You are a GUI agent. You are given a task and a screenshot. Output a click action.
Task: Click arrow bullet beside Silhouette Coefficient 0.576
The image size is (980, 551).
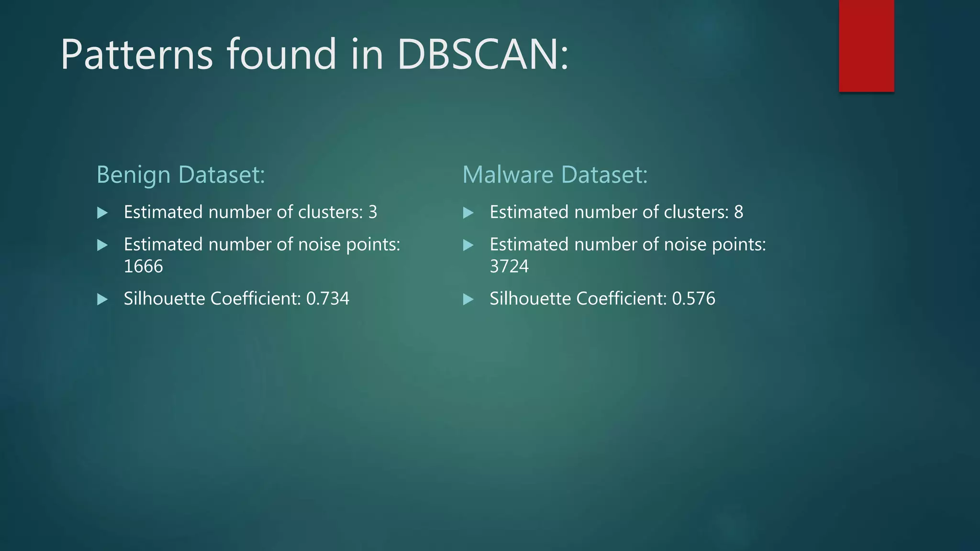468,299
